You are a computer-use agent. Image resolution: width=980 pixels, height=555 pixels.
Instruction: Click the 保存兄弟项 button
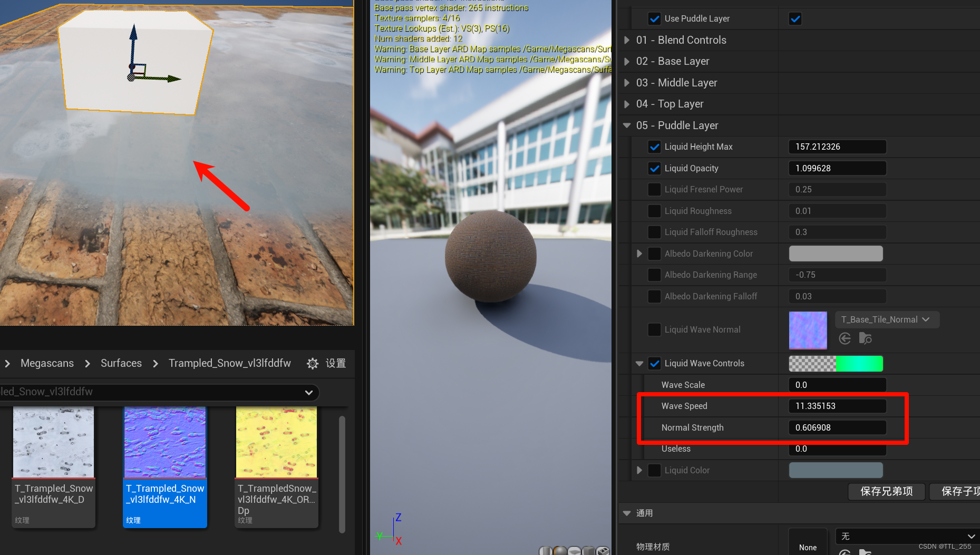[887, 491]
